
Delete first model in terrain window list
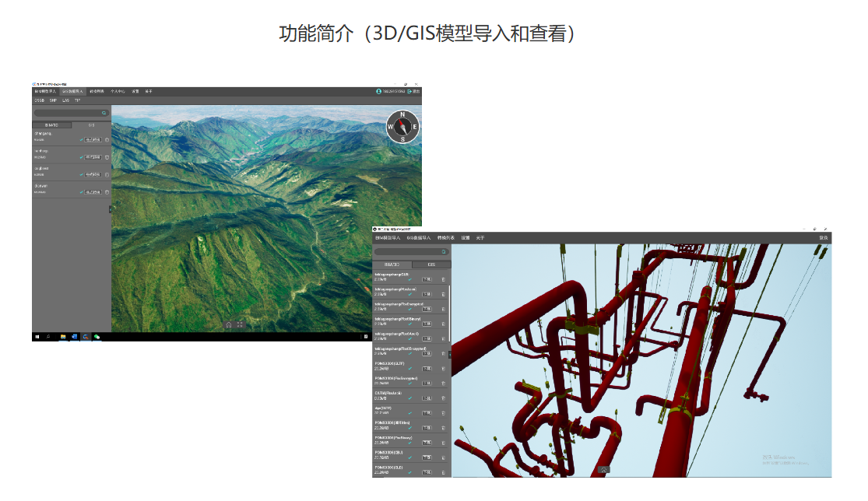pos(107,140)
